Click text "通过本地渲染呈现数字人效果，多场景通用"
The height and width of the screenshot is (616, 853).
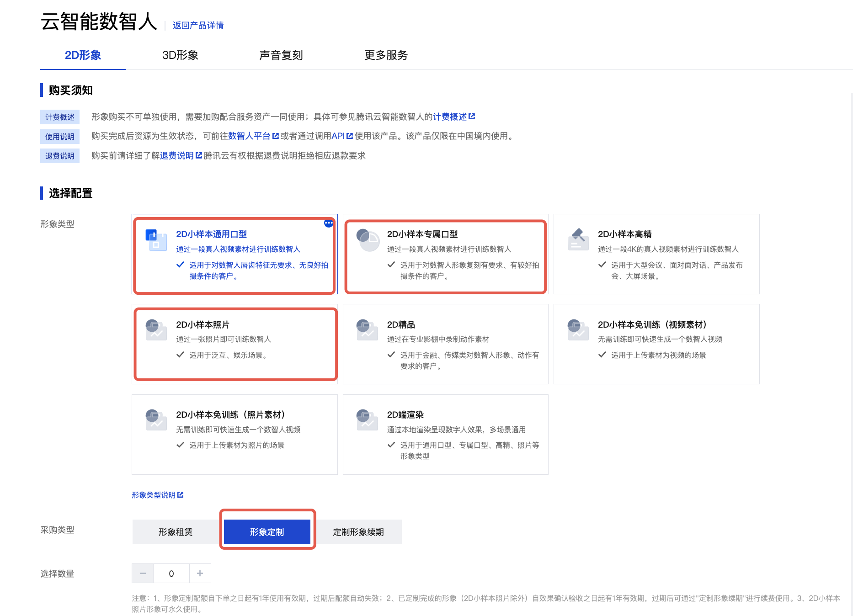point(456,430)
